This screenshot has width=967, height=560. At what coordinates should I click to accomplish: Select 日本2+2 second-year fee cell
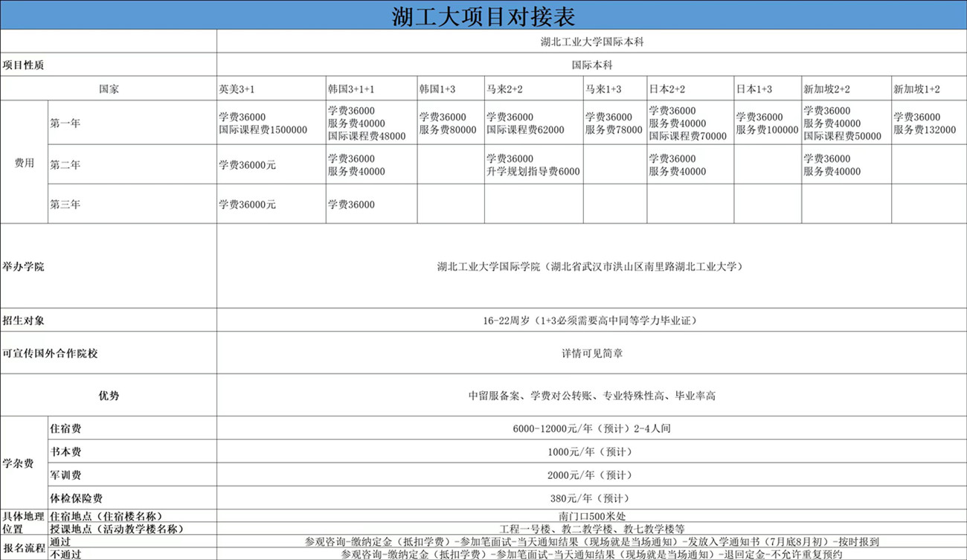[x=690, y=164]
